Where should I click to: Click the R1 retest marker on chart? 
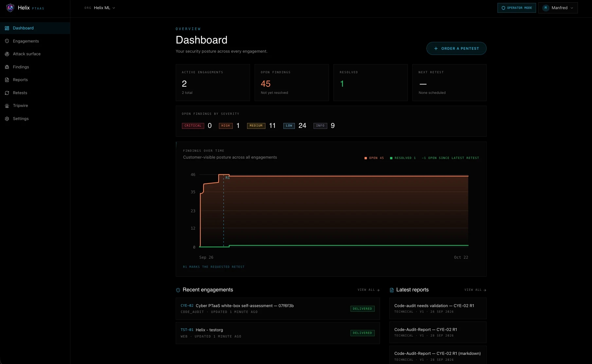[227, 178]
